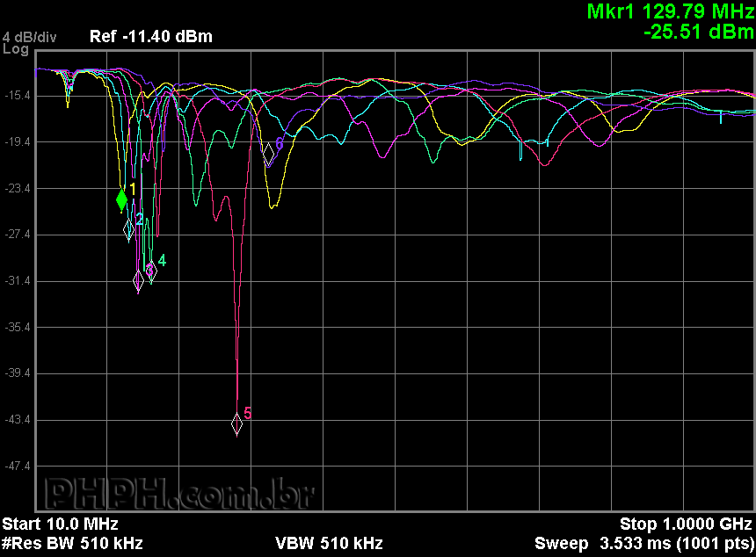Select the Sweep 3.533 ms readout
The image size is (756, 557).
tap(643, 543)
